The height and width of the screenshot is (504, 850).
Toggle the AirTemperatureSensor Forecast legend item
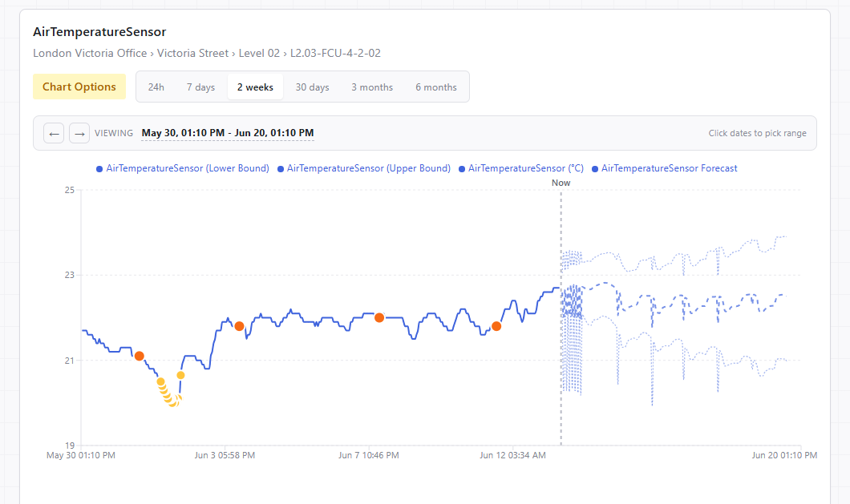tap(665, 168)
